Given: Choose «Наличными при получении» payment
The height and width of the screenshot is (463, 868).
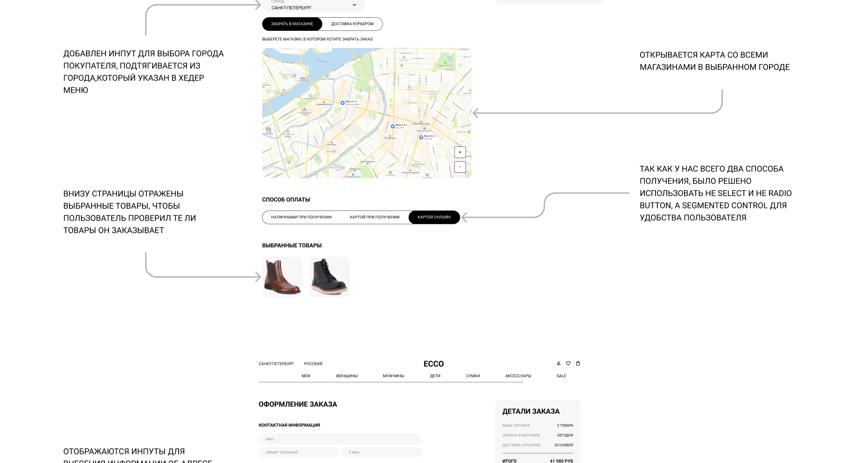Looking at the screenshot, I should point(301,217).
